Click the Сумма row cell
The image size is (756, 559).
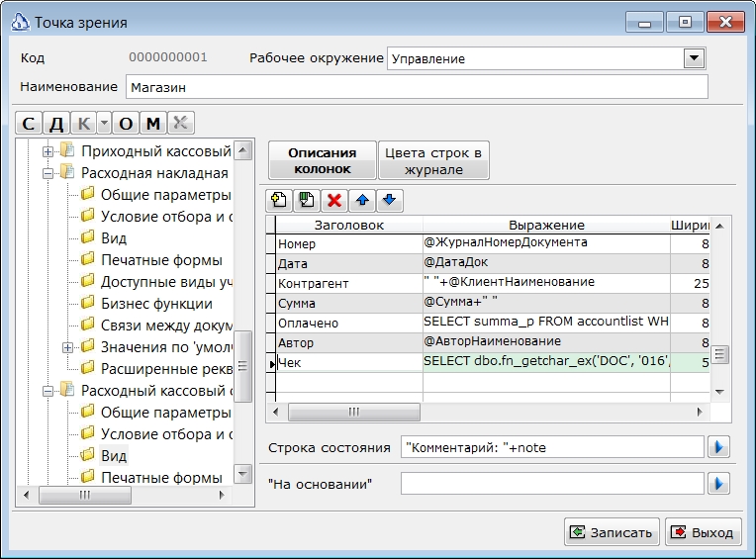(x=349, y=303)
